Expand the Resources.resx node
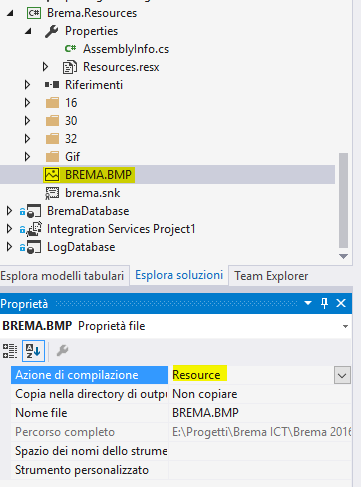This screenshot has height=487, width=361. 46,67
